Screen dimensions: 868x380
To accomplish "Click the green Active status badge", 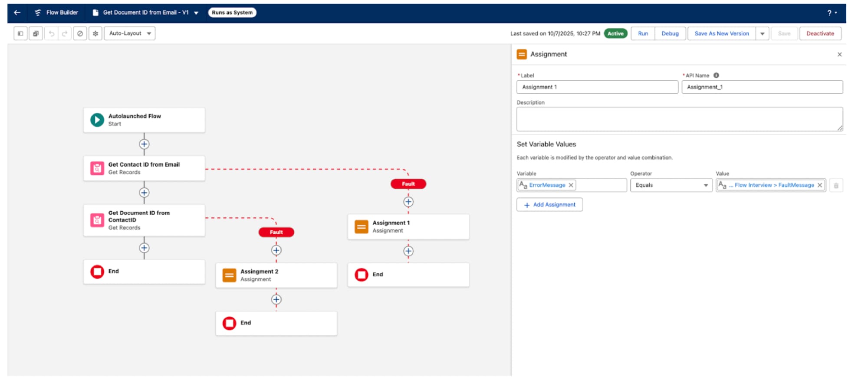I will pyautogui.click(x=615, y=33).
